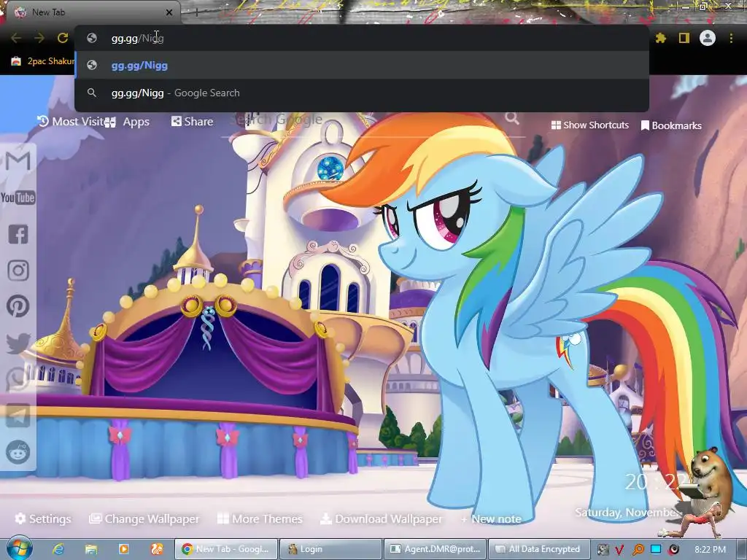Launch Internet Explorer from the taskbar
The width and height of the screenshot is (747, 560).
tap(58, 549)
